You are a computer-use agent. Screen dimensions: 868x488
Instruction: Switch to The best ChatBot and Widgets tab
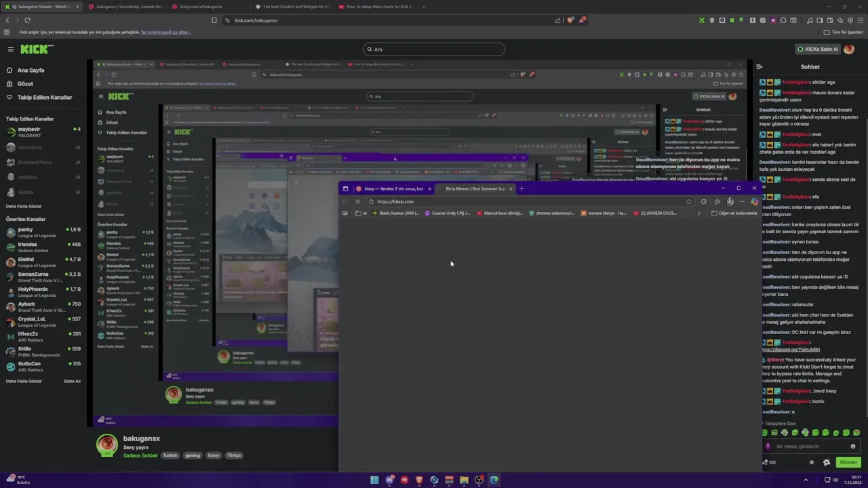click(292, 7)
